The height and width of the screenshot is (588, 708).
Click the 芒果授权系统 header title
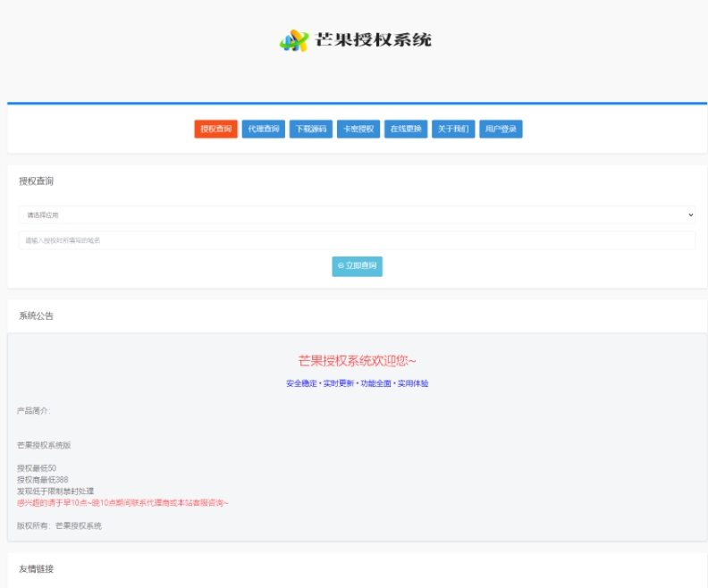pyautogui.click(x=373, y=40)
